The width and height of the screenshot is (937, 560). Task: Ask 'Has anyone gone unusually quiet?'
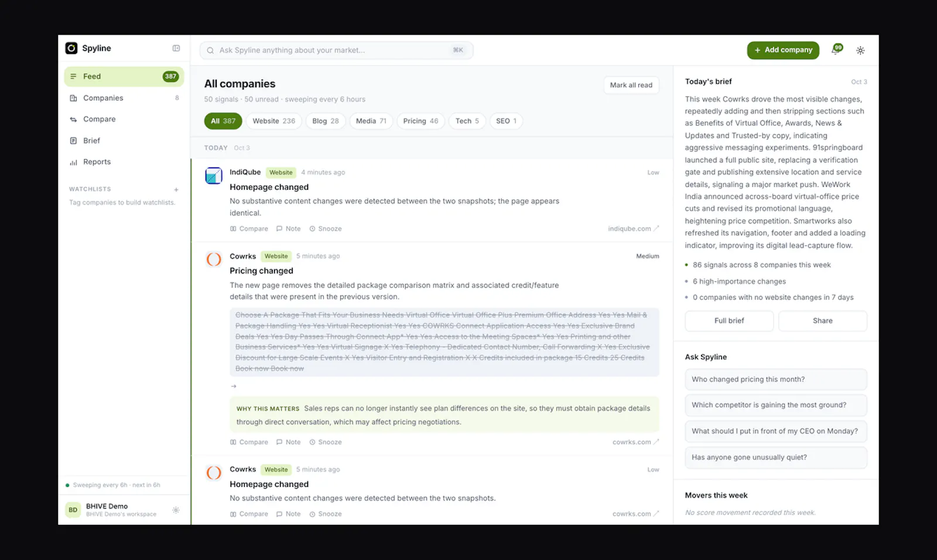point(776,458)
